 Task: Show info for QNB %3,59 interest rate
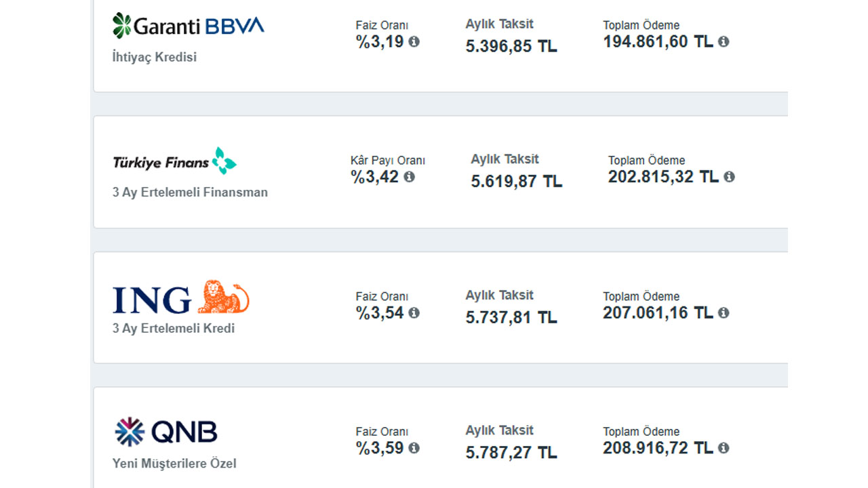click(414, 448)
